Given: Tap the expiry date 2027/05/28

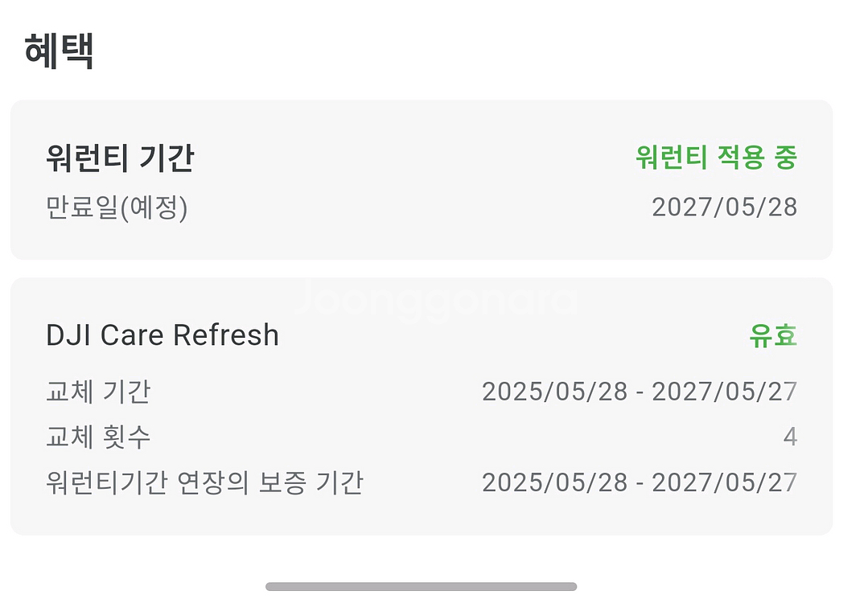Looking at the screenshot, I should click(x=724, y=207).
